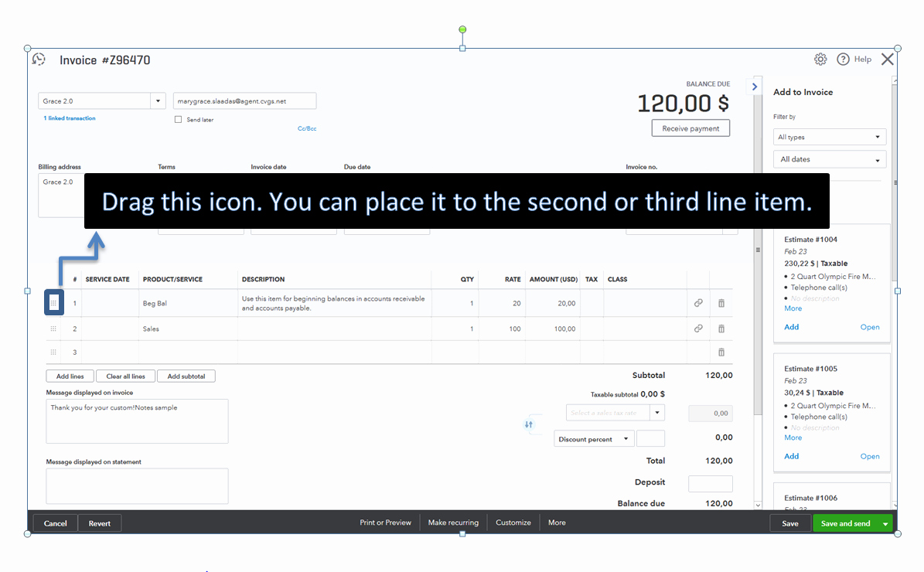Open the 1 linked transaction link
Image resolution: width=924 pixels, height=572 pixels.
(x=70, y=117)
